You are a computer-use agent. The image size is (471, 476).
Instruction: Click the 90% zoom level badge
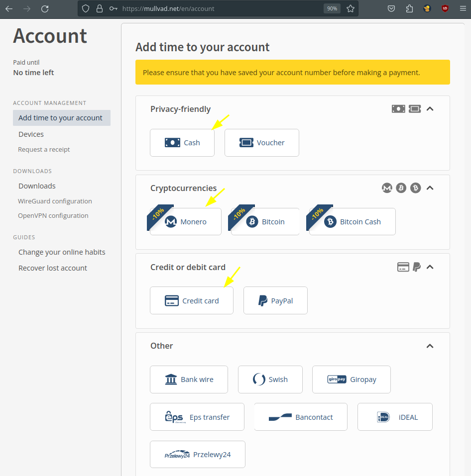pos(332,8)
